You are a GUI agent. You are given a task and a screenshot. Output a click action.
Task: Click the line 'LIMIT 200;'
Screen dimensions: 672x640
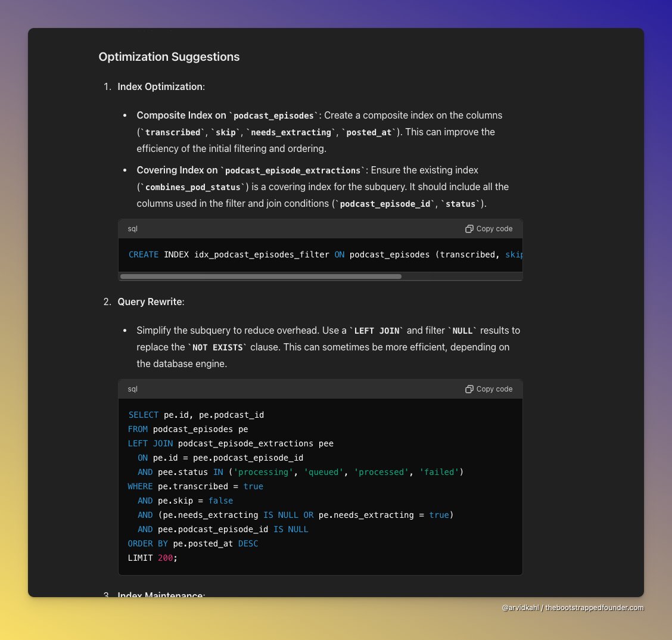point(153,558)
